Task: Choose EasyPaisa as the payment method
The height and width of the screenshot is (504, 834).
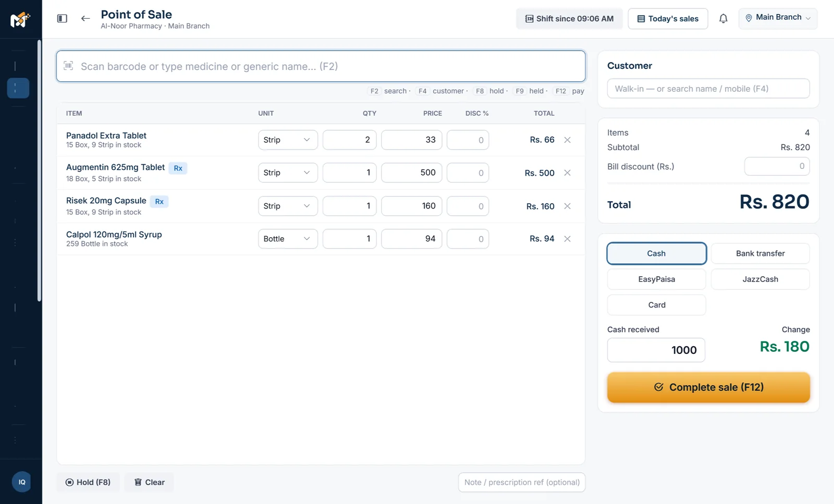Action: [656, 279]
